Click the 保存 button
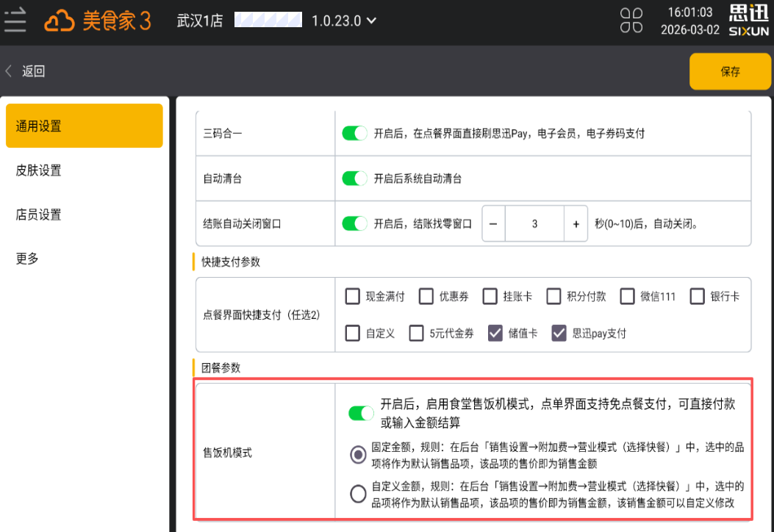 730,71
